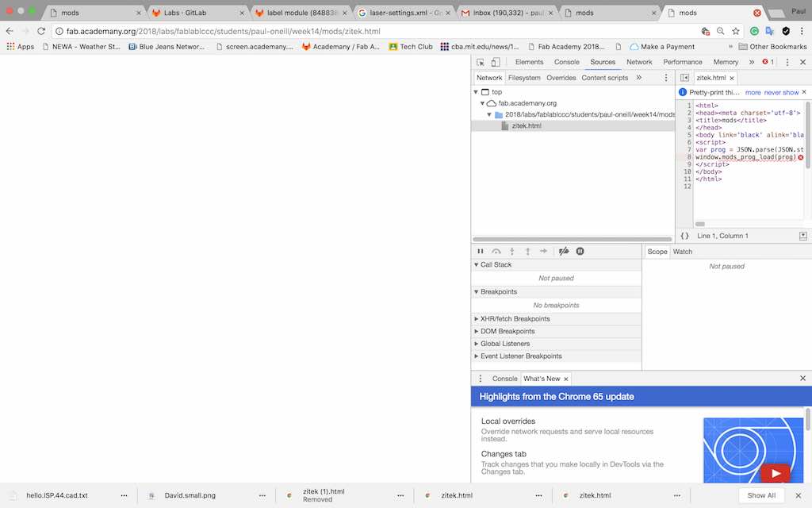Open the YouTube video thumbnail in What's New
812x508 pixels.
[753, 450]
